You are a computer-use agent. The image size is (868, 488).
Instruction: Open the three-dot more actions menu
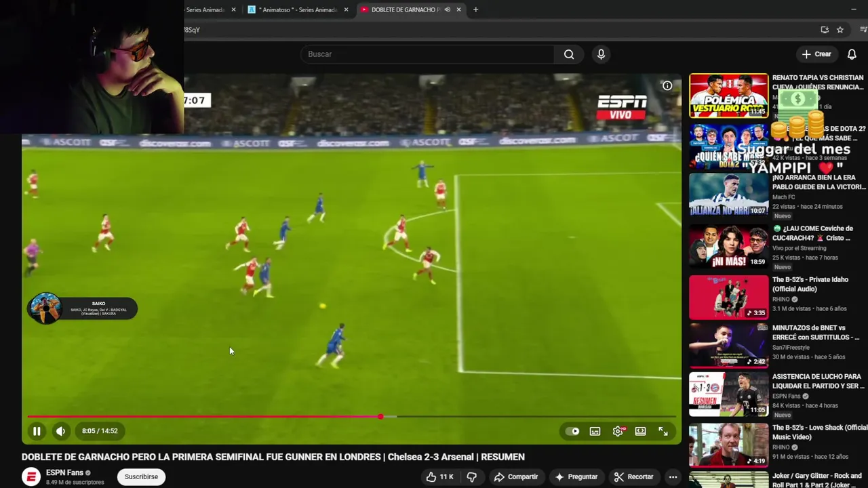[x=673, y=477]
